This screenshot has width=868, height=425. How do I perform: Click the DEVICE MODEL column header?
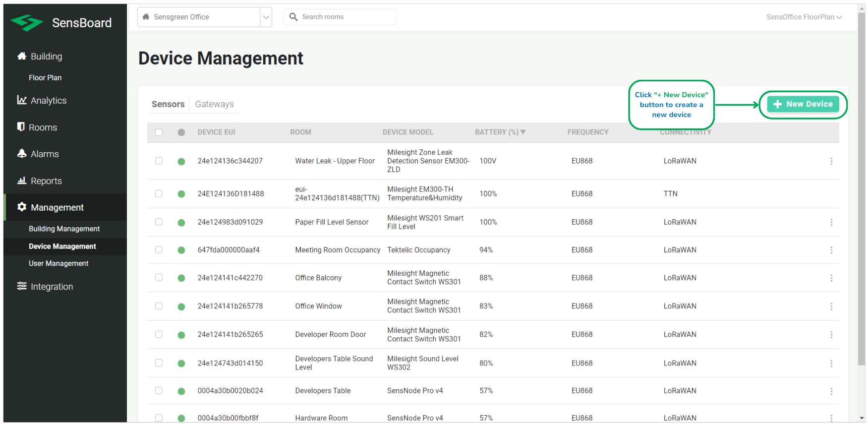(407, 132)
